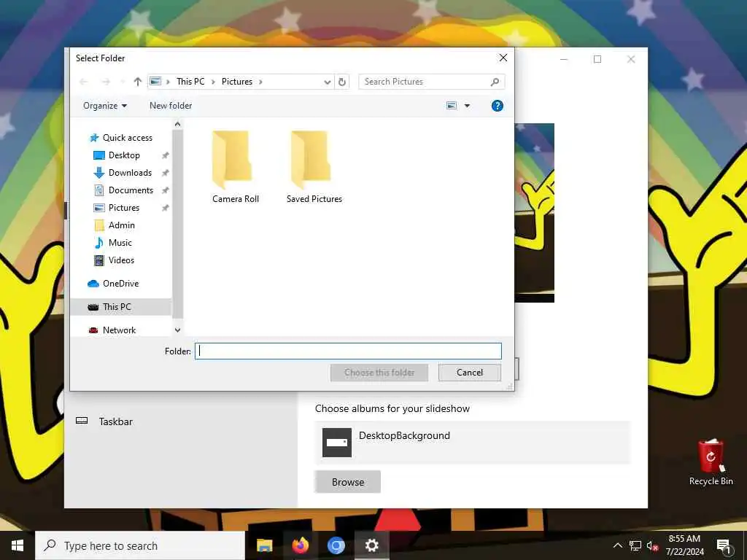Open the notification center icon

(x=724, y=546)
